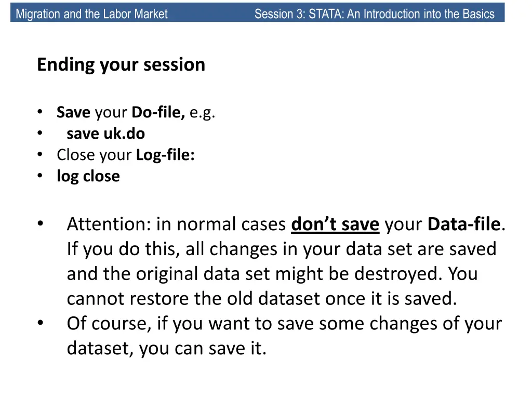Click the bold 'Data-file' text
The width and height of the screenshot is (532, 399).
click(464, 224)
